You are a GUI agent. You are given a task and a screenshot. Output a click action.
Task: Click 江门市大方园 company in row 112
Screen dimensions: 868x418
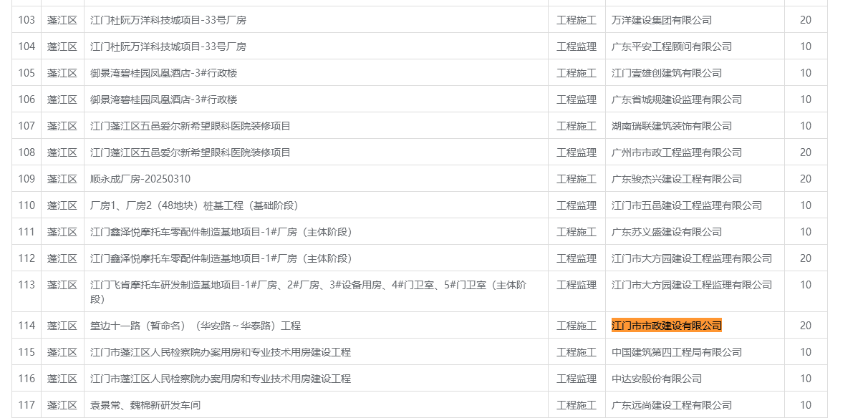tap(692, 258)
